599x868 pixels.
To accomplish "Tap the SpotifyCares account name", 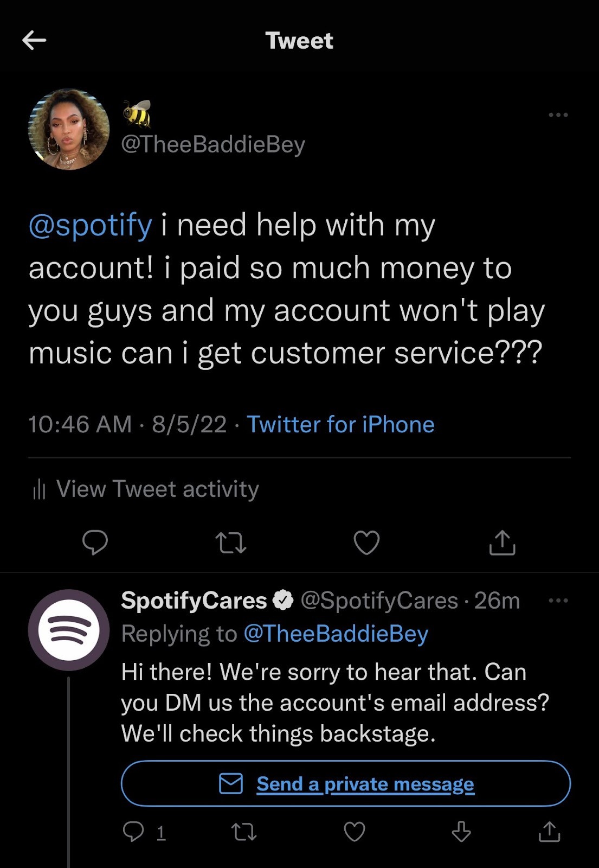I will coord(194,601).
